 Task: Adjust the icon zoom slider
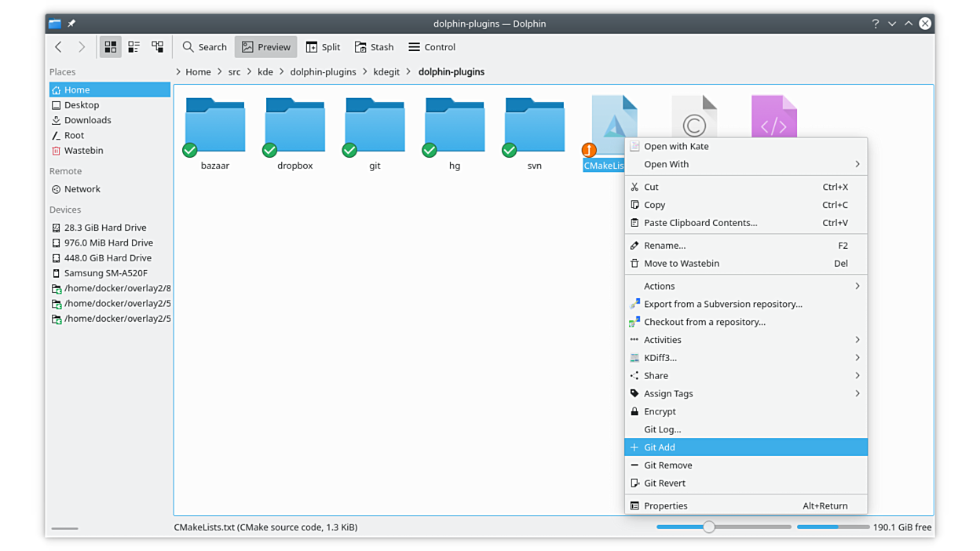point(709,527)
